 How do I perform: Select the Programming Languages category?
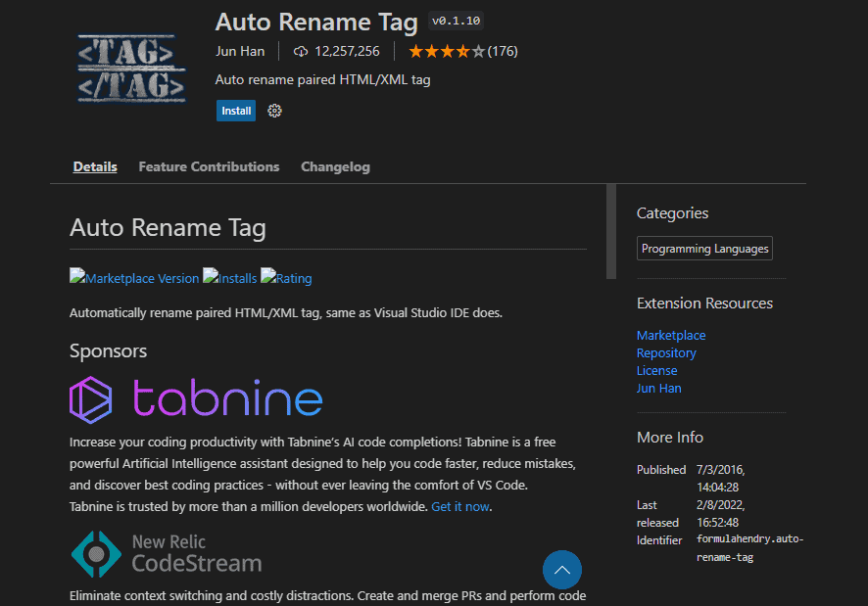(x=704, y=249)
